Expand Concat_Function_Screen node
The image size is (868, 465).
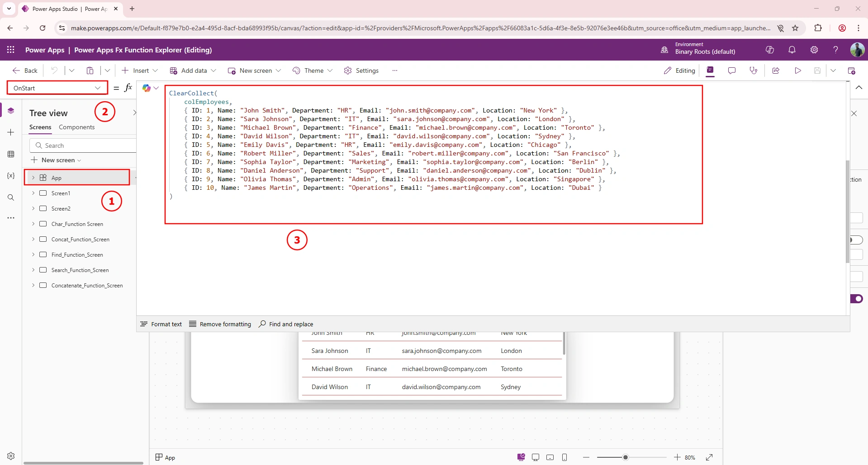[33, 239]
